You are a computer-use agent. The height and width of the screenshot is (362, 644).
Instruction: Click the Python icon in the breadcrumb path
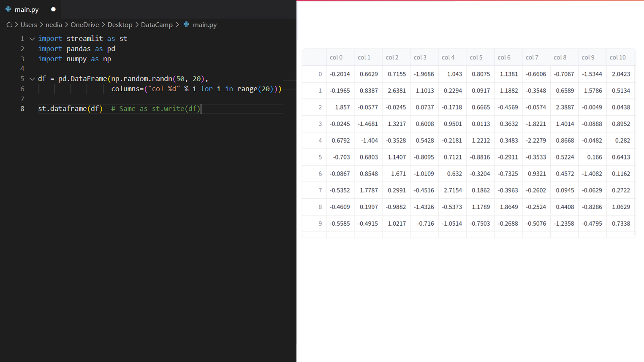coord(186,24)
